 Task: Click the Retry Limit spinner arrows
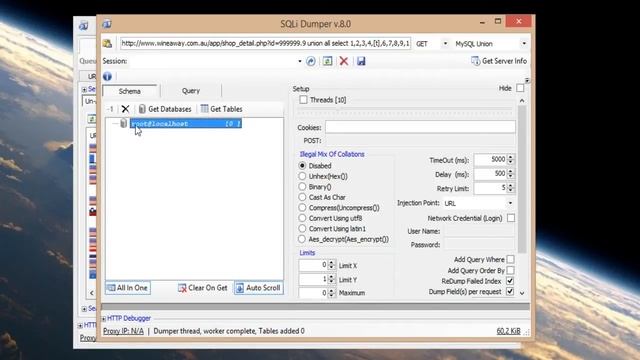pos(510,188)
